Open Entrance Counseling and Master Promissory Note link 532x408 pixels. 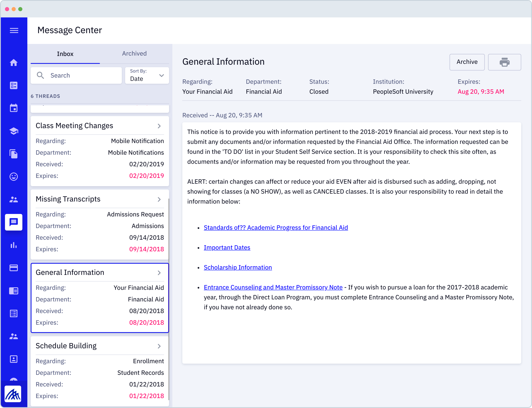pyautogui.click(x=273, y=287)
